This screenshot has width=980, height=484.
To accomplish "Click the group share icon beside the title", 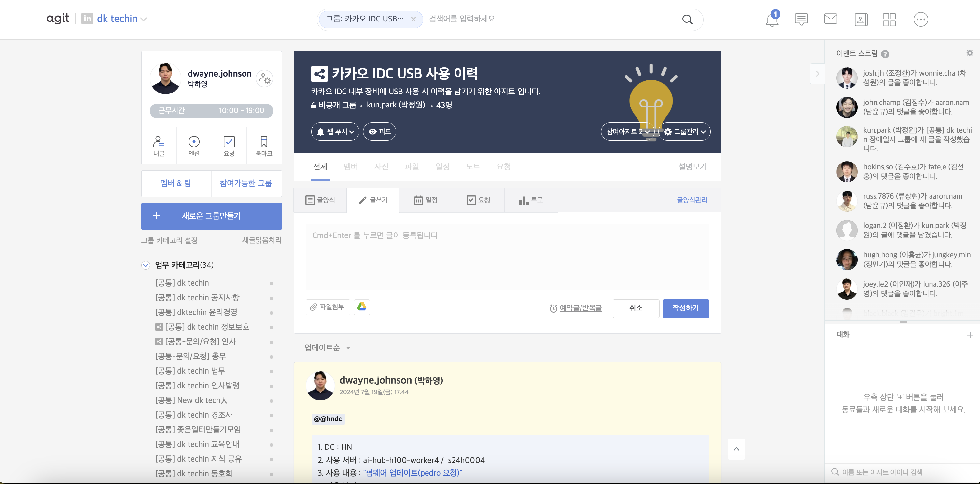I will 319,74.
